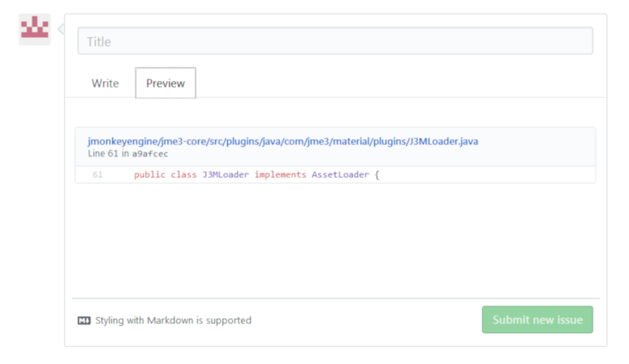Open the Styling with Markdown is supported link
This screenshot has width=629, height=364.
tap(173, 320)
